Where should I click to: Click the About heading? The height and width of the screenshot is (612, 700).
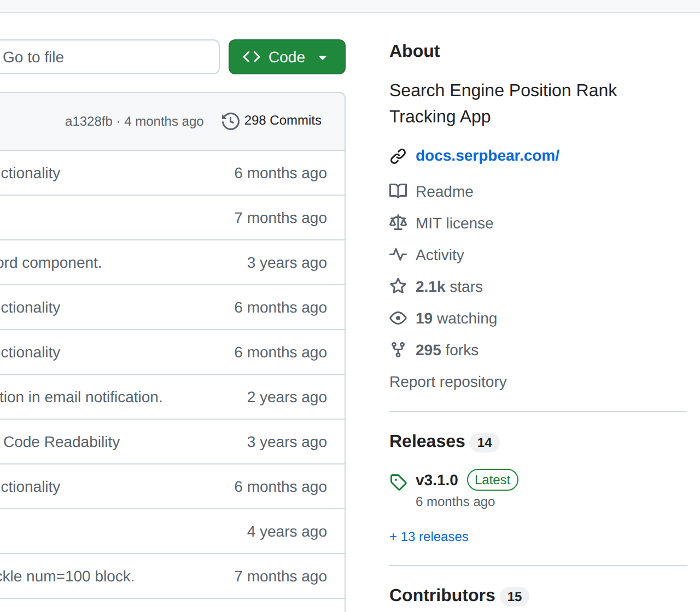tap(415, 51)
